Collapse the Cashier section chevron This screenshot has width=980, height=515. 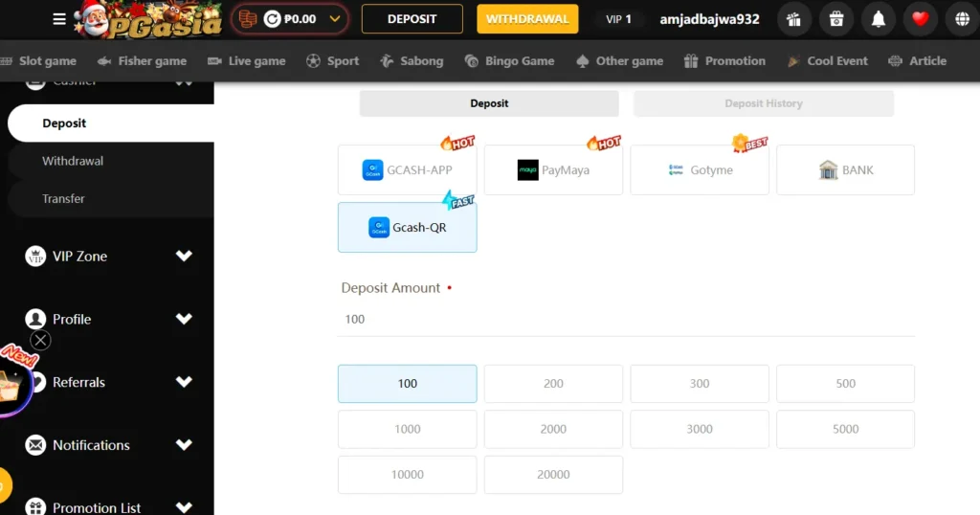(x=184, y=83)
